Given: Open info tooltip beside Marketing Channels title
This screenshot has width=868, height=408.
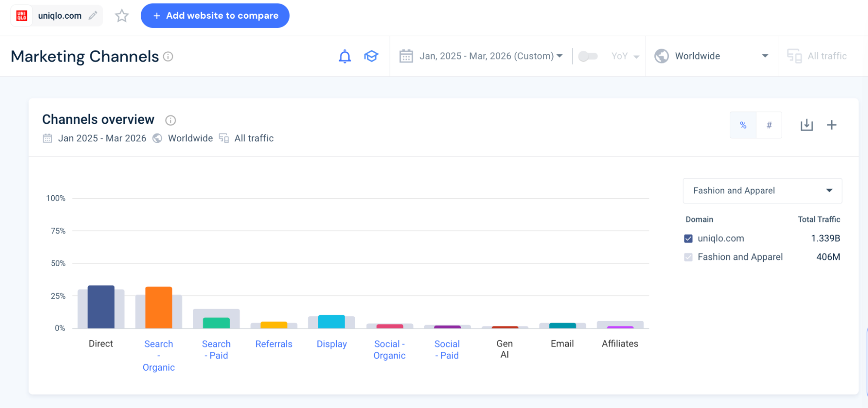Looking at the screenshot, I should tap(168, 56).
